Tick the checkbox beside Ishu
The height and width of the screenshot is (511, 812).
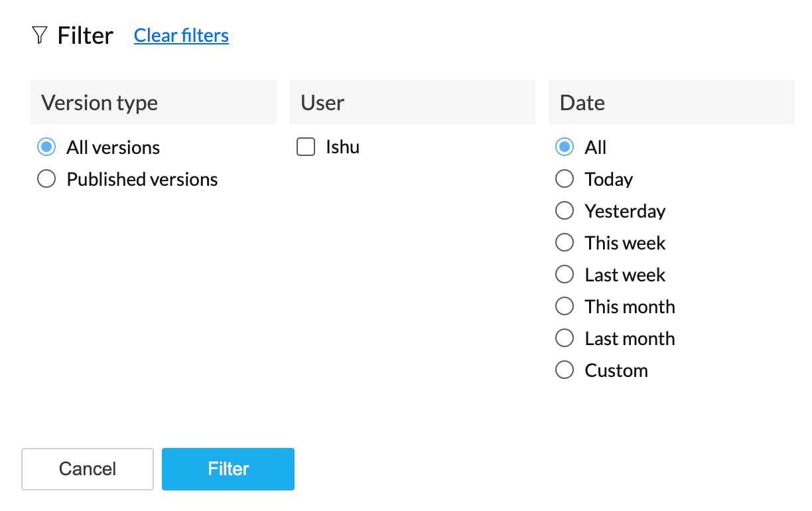pyautogui.click(x=306, y=147)
